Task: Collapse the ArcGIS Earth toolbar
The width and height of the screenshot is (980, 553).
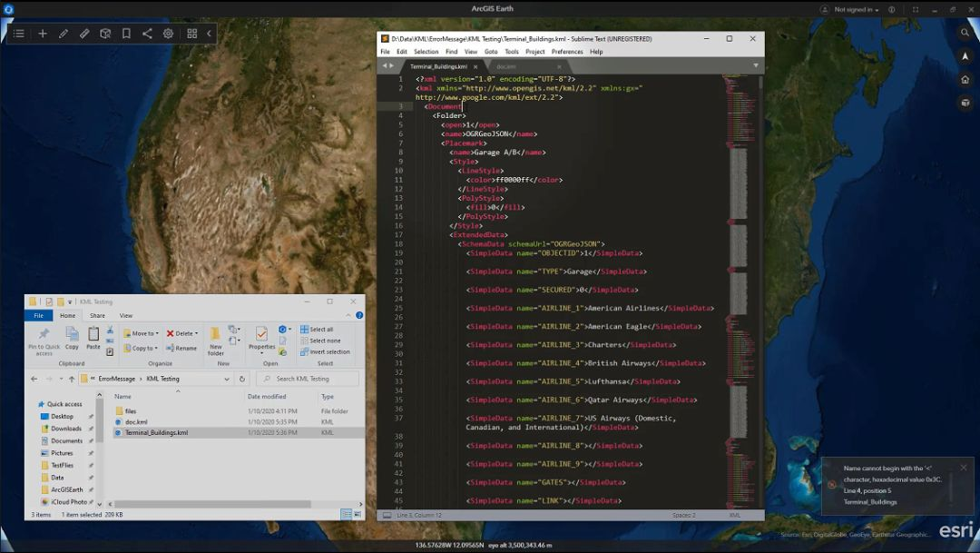Action: (210, 34)
